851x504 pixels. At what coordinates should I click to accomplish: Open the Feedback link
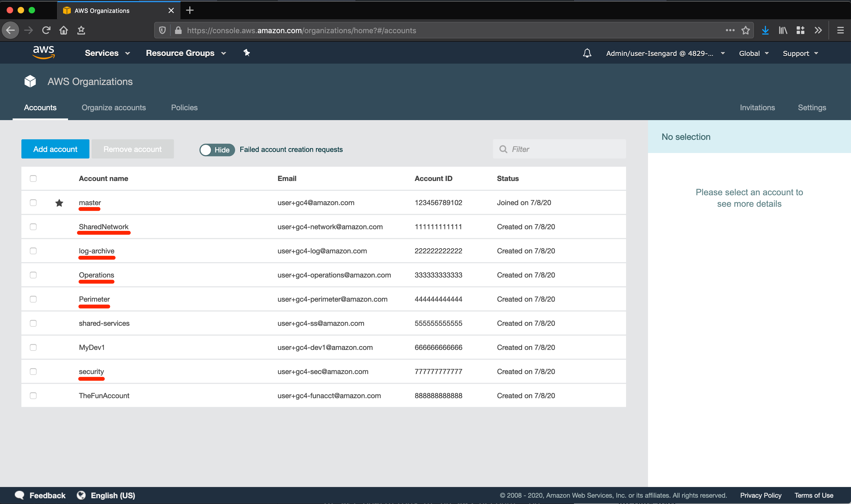pos(47,495)
